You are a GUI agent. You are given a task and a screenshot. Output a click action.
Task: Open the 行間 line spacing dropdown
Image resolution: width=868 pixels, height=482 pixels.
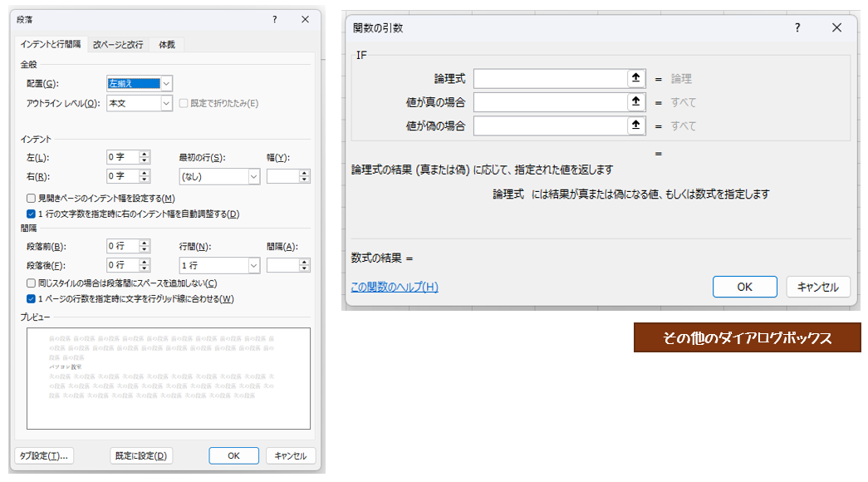253,265
